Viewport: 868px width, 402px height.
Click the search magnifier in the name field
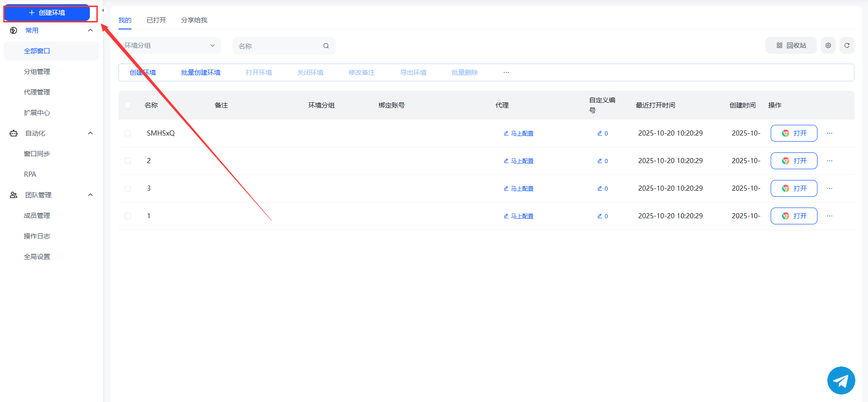point(326,46)
